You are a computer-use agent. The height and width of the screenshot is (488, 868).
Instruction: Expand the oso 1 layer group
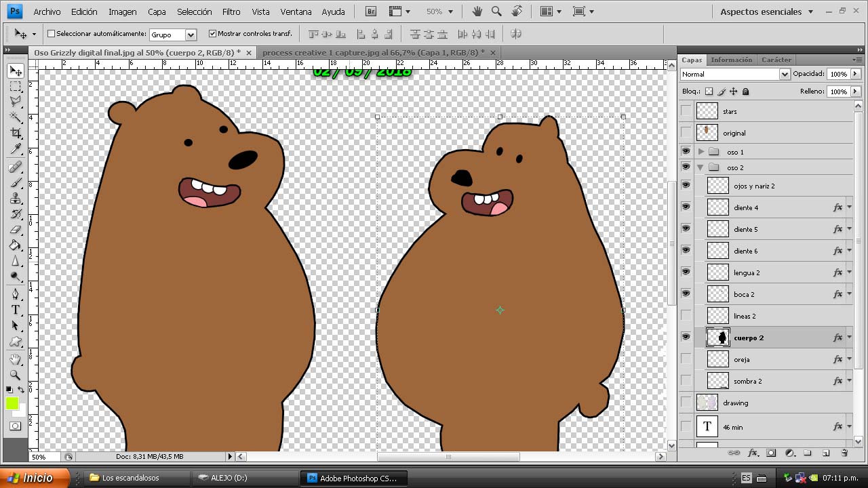701,152
